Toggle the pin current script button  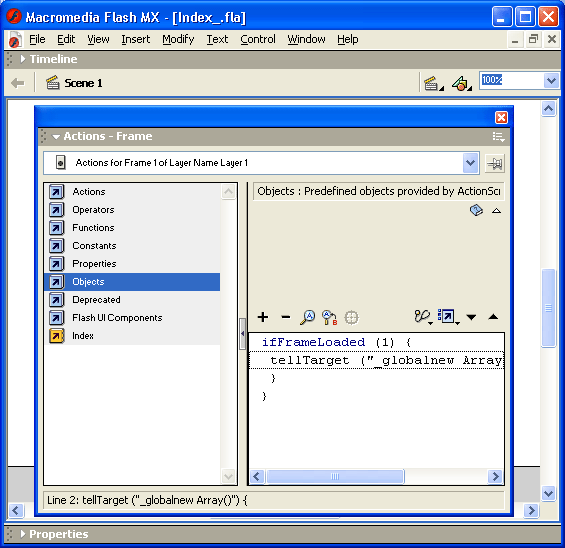pyautogui.click(x=495, y=164)
